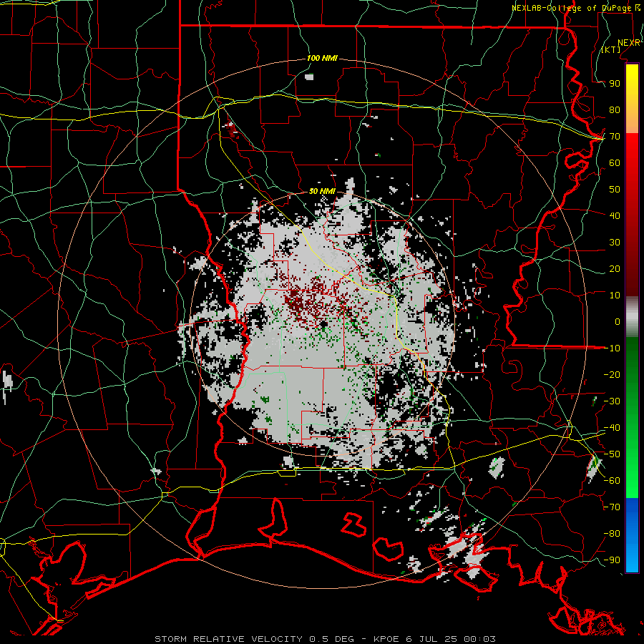The width and height of the screenshot is (644, 644).
Task: Click the "50 NMI" range ring label
Action: (x=322, y=191)
